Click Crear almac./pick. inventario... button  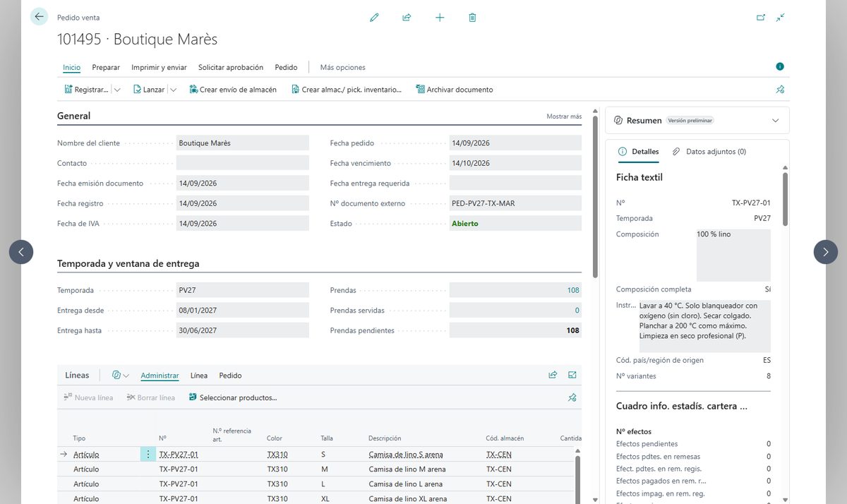coord(346,90)
